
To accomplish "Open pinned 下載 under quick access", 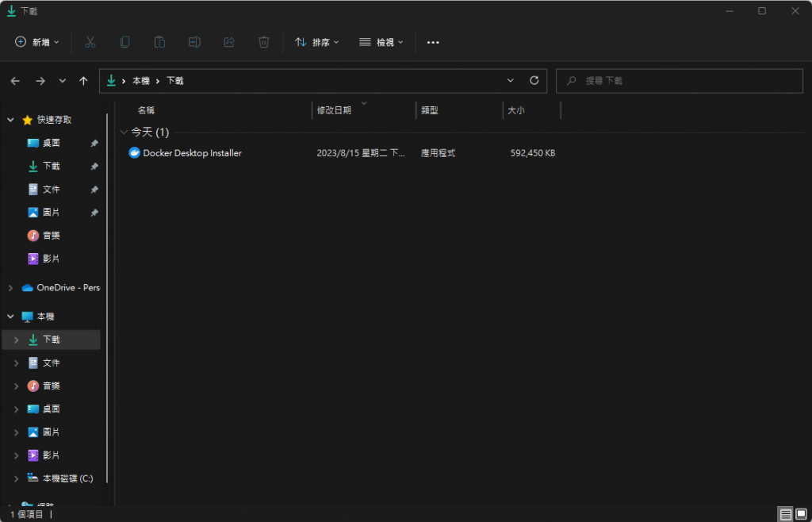I will click(x=52, y=167).
